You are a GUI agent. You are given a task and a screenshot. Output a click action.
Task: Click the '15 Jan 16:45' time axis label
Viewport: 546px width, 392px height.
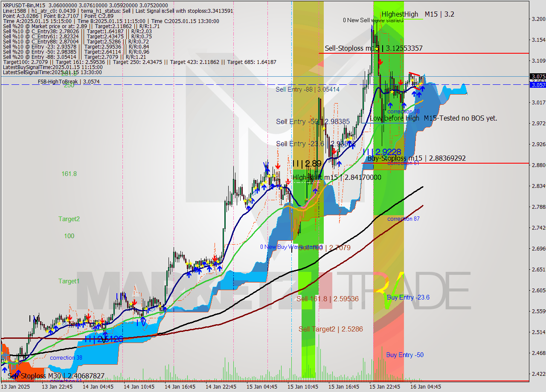tap(344, 387)
